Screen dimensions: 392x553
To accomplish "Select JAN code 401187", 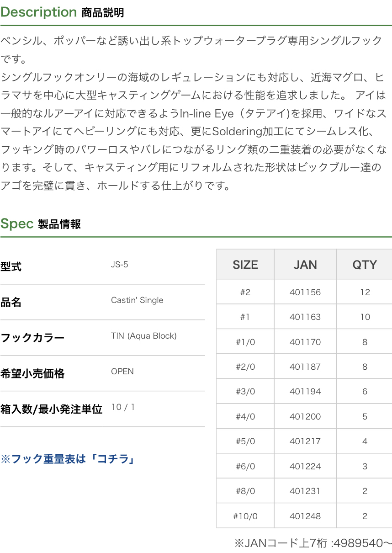I will pos(305,367).
